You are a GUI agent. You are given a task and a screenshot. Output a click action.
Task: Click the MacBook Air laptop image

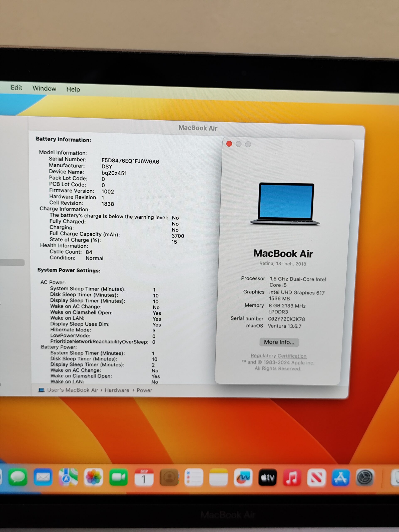coord(285,204)
